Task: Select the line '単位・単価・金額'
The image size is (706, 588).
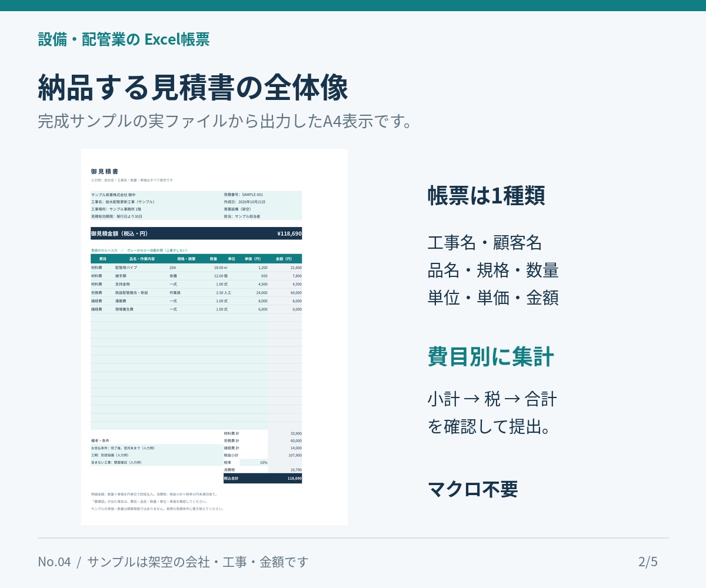Action: tap(493, 298)
